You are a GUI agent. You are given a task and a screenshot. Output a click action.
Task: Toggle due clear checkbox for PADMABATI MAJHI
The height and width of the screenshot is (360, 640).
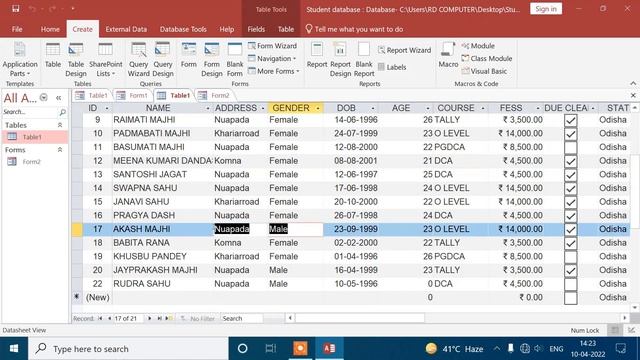click(x=571, y=133)
